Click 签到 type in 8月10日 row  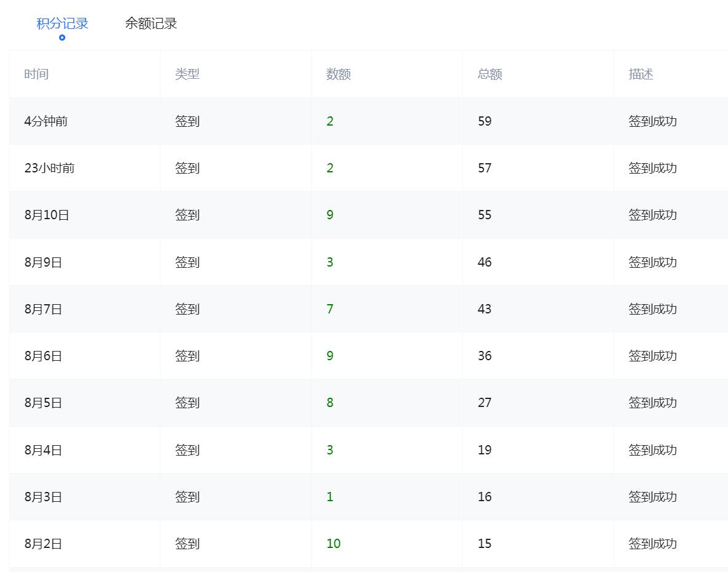point(187,215)
